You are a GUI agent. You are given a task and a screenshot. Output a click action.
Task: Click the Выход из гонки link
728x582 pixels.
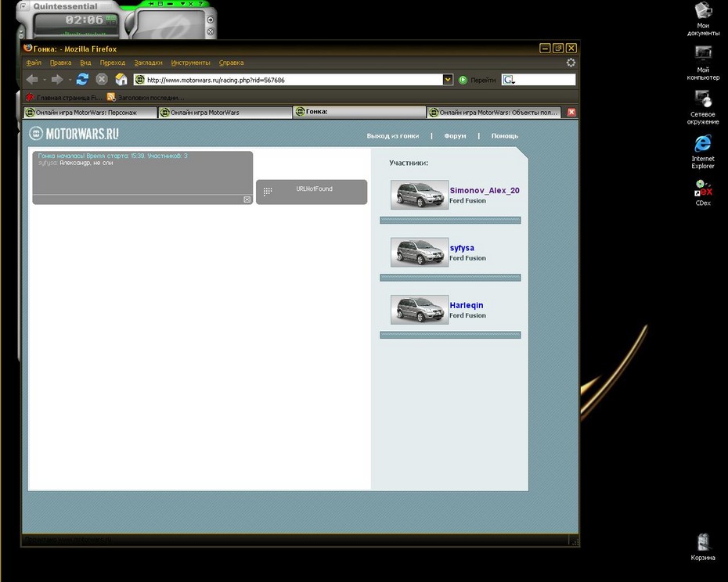pyautogui.click(x=393, y=136)
